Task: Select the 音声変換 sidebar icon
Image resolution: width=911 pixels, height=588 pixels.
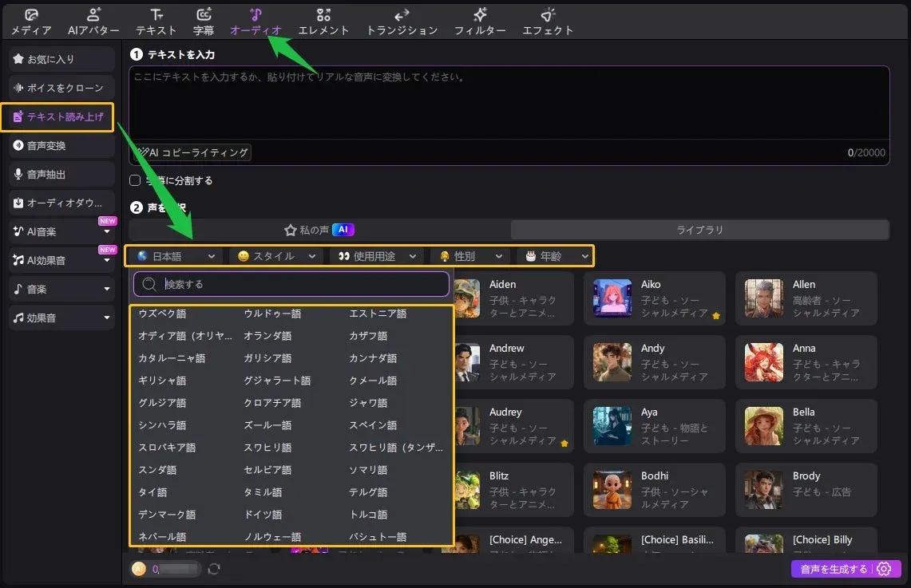Action: (58, 145)
